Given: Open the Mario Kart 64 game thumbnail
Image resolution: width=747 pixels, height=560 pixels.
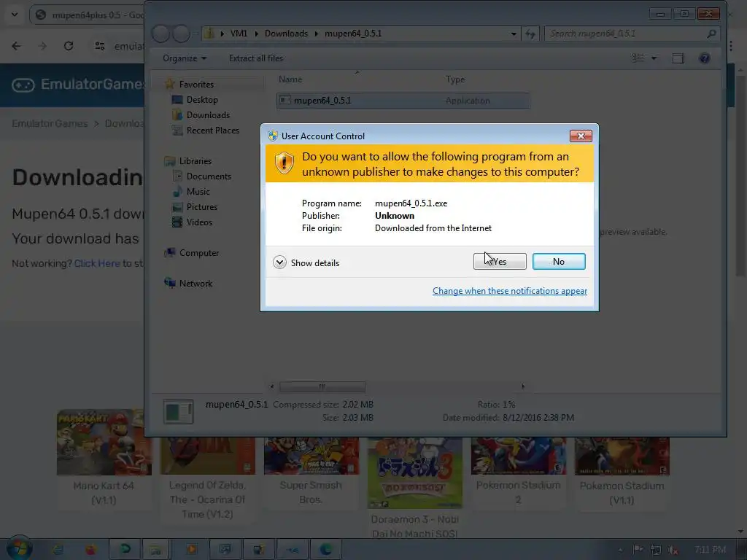Looking at the screenshot, I should 104,443.
